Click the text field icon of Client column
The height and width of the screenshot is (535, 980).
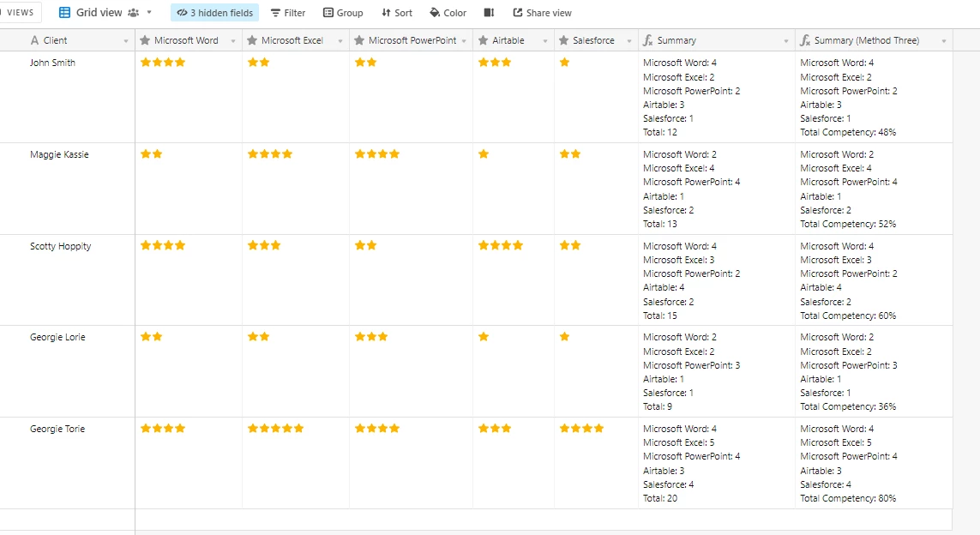coord(34,40)
